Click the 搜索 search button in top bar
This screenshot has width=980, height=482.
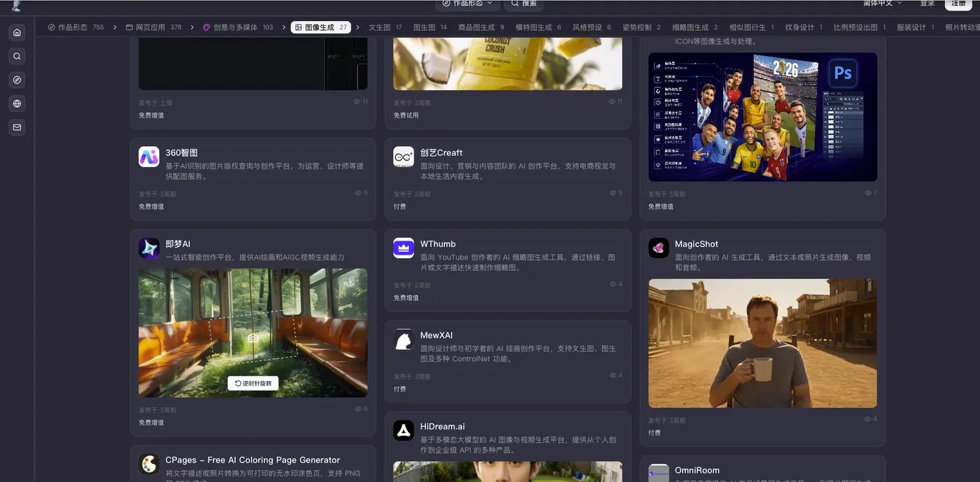coord(524,3)
